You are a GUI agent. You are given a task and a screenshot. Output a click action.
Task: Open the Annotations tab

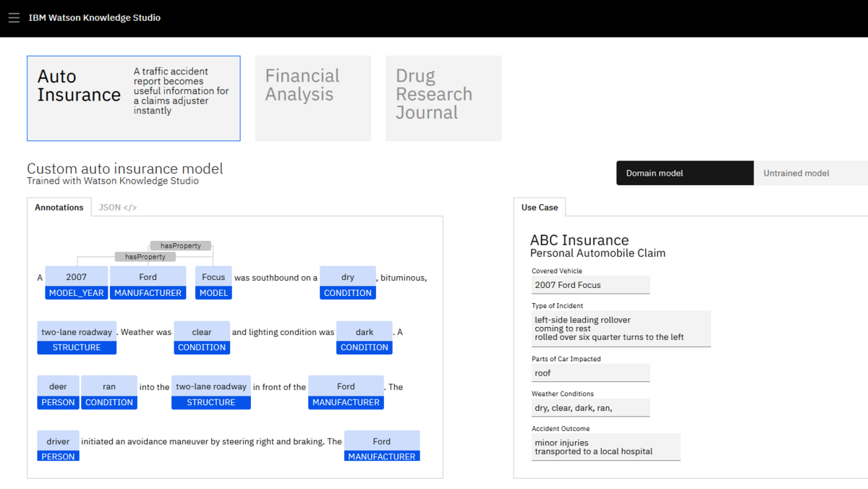59,208
